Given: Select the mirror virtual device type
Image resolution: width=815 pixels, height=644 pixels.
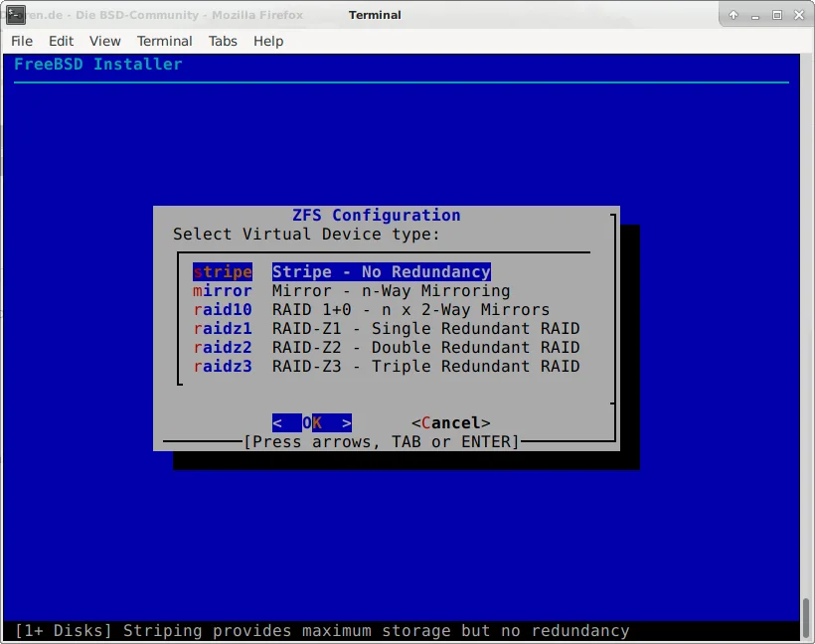Looking at the screenshot, I should click(223, 290).
